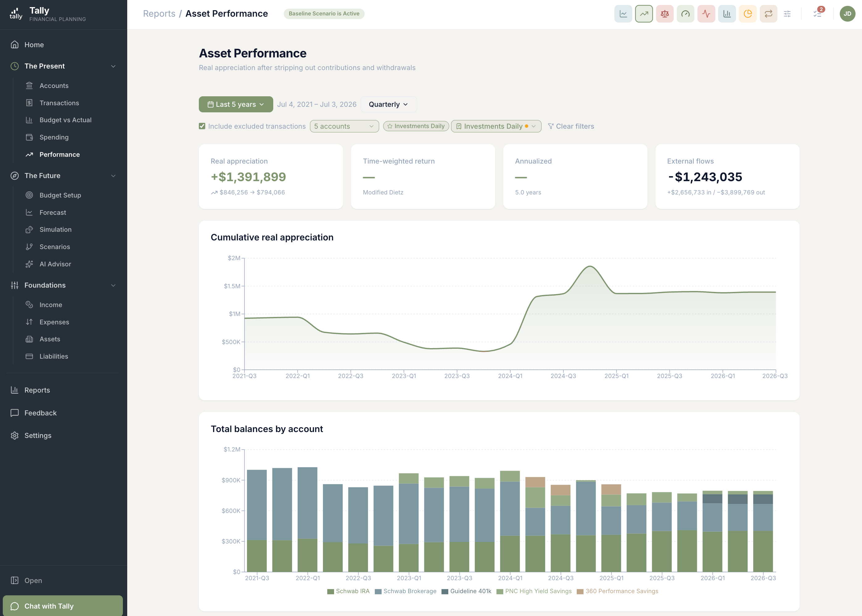862x616 pixels.
Task: Click the starred Investments Daily chip
Action: 416,126
